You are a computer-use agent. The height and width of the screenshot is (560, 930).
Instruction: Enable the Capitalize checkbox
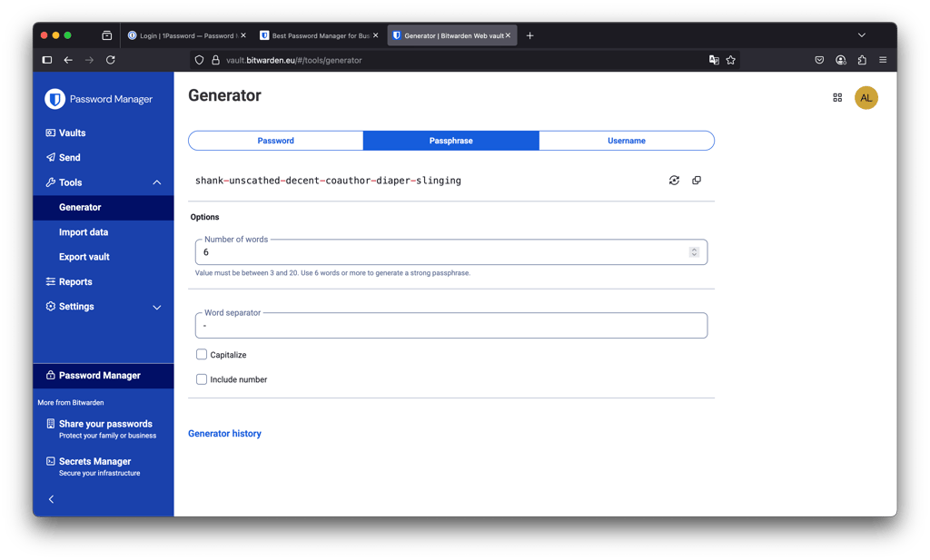tap(202, 354)
